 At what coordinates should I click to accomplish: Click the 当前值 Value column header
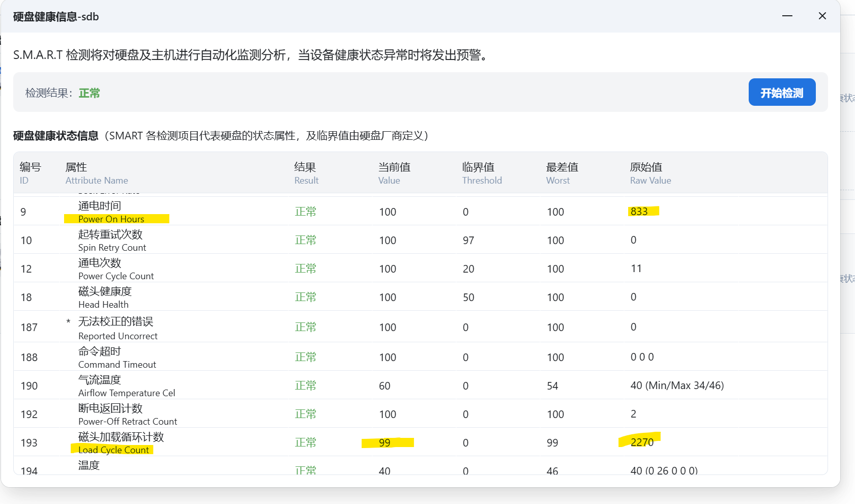point(394,173)
